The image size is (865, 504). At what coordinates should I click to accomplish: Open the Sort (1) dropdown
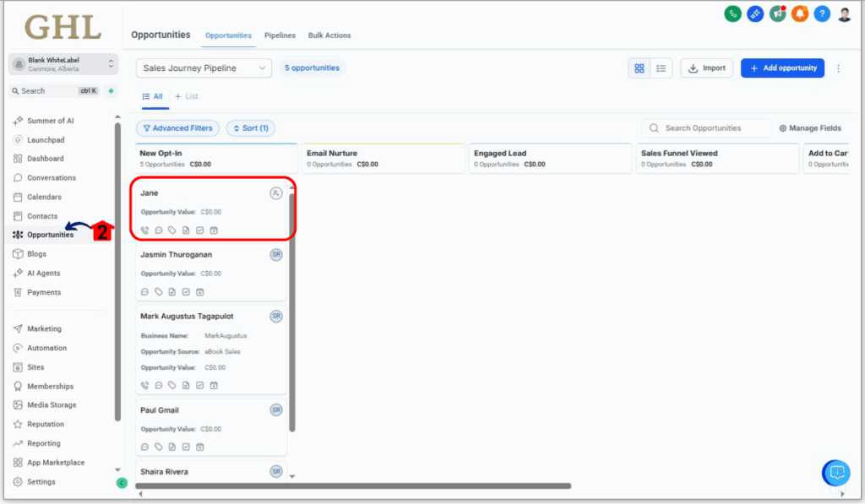250,128
